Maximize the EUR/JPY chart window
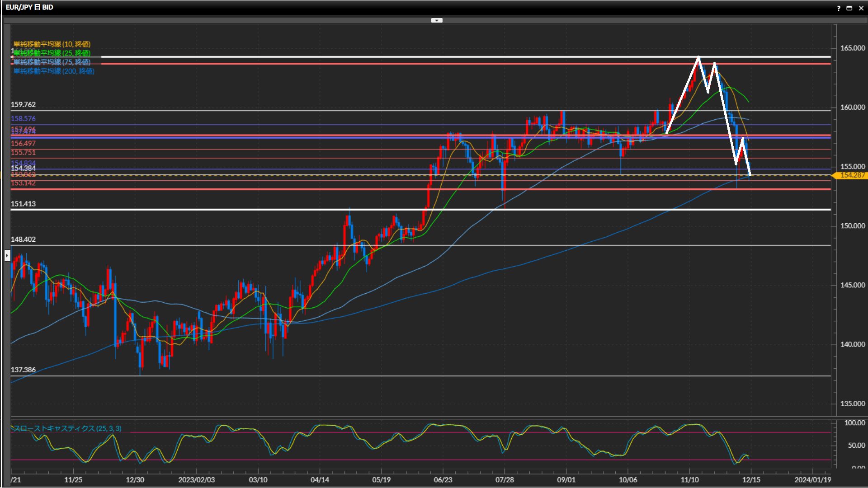This screenshot has width=868, height=488. (x=849, y=8)
